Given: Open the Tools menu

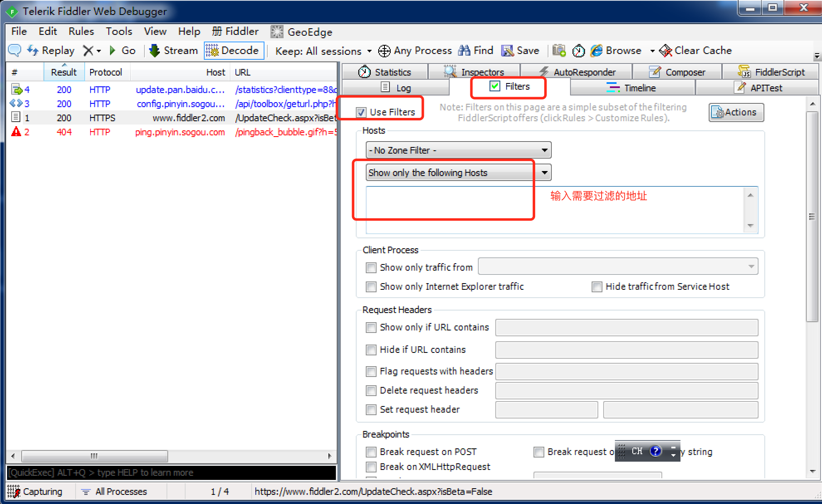Looking at the screenshot, I should click(x=119, y=31).
